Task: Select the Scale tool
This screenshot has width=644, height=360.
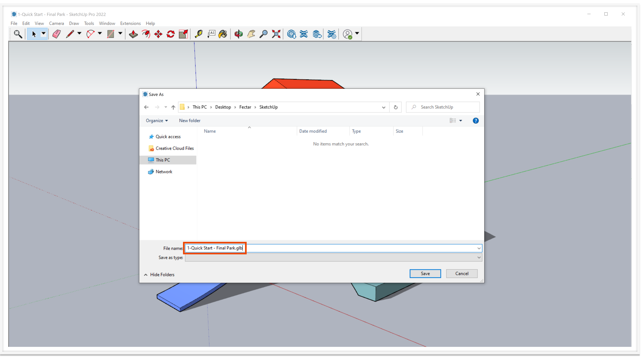Action: (x=183, y=34)
